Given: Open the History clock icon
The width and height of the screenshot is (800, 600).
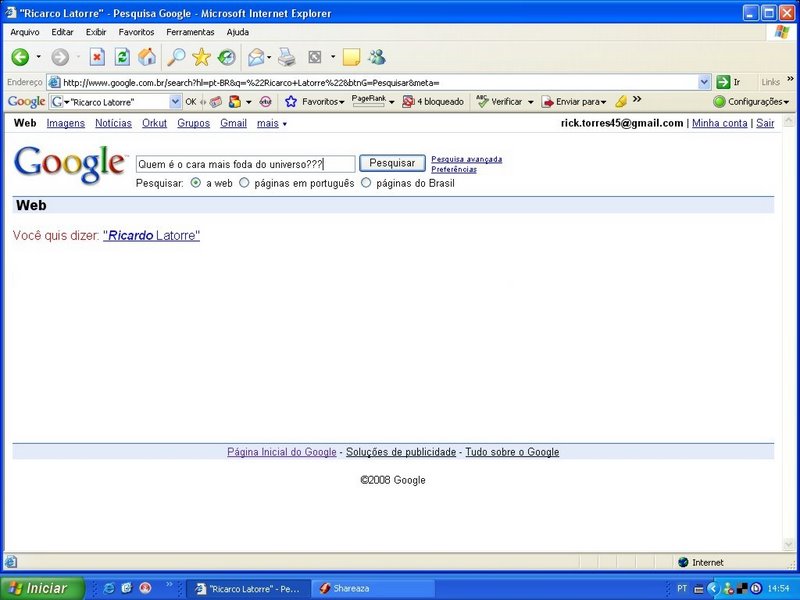Looking at the screenshot, I should 227,57.
